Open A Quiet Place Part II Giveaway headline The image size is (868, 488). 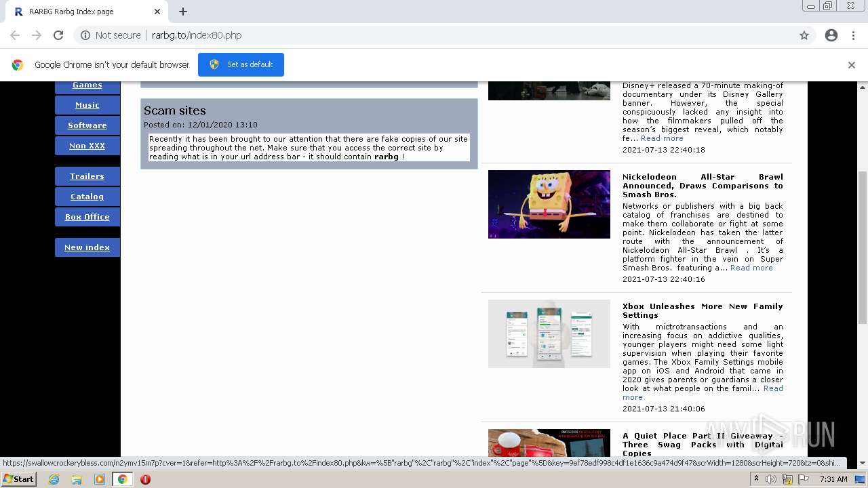[x=703, y=445]
